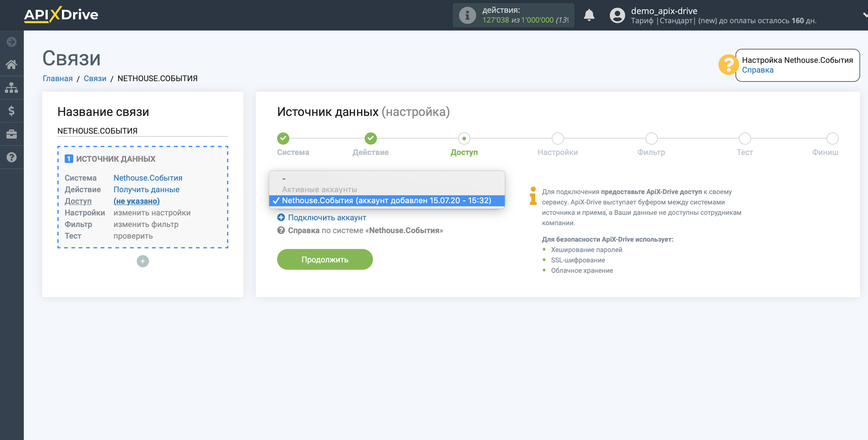Click Финиш step label

point(825,152)
